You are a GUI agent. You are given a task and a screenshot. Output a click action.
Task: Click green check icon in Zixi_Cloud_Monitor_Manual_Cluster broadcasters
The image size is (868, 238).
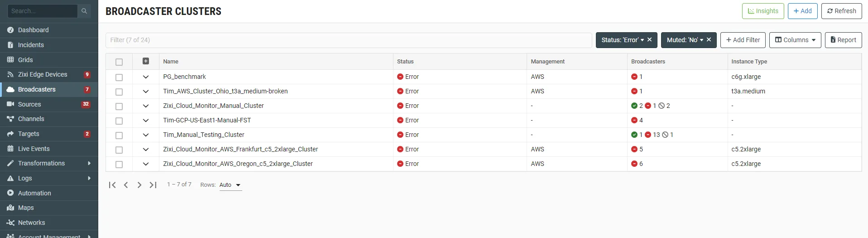tap(634, 106)
